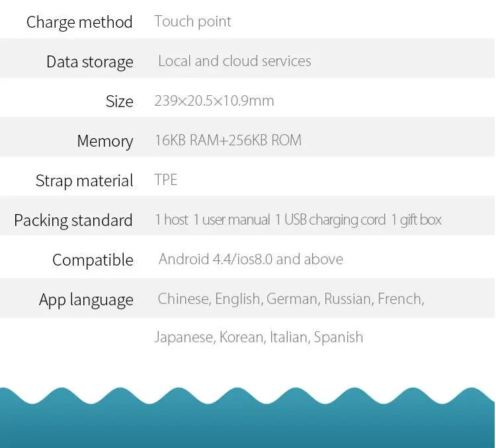This screenshot has width=496, height=448.
Task: Select the 'Memory' label
Action: pyautogui.click(x=104, y=141)
